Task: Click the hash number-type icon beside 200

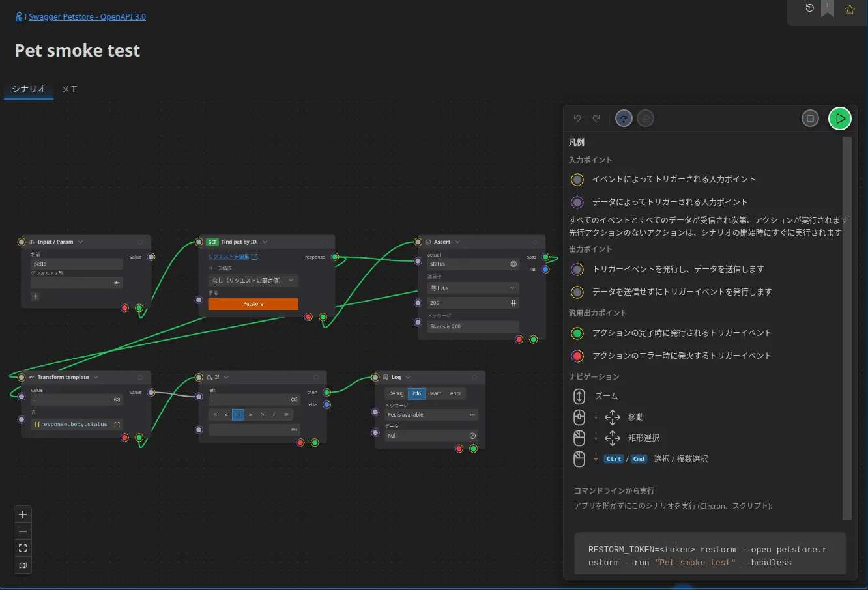Action: (x=514, y=303)
